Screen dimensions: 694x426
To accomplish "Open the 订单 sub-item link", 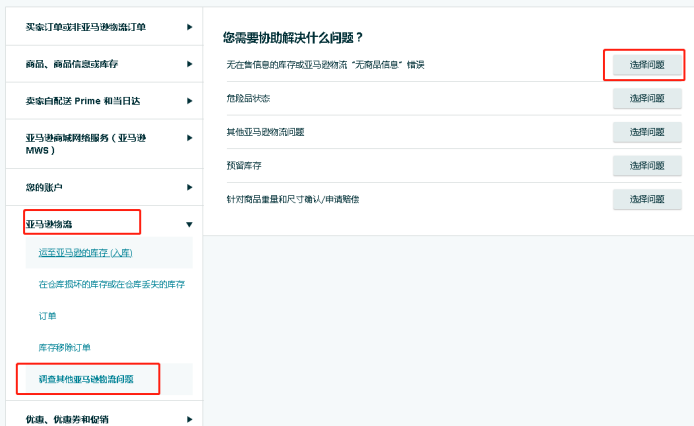I will coord(47,316).
